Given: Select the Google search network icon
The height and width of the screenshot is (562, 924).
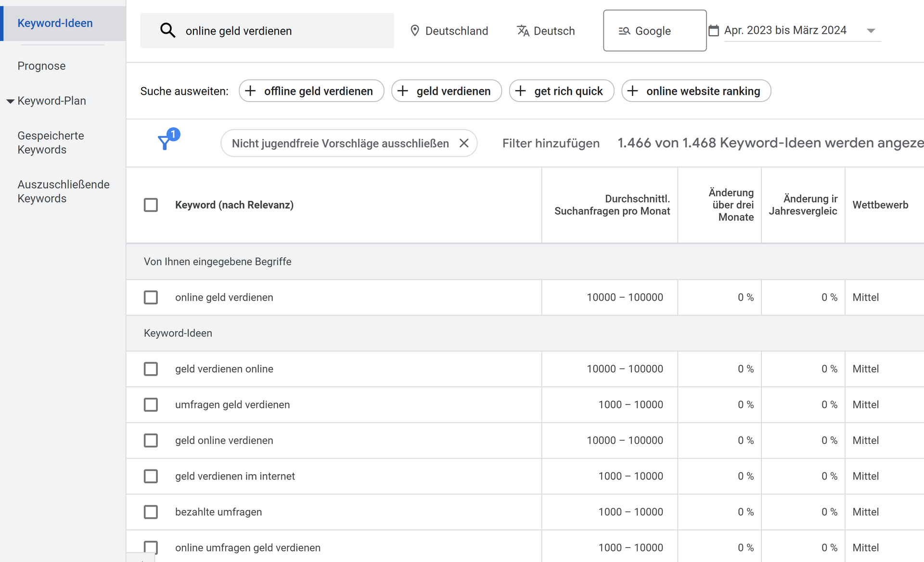Looking at the screenshot, I should coord(625,30).
